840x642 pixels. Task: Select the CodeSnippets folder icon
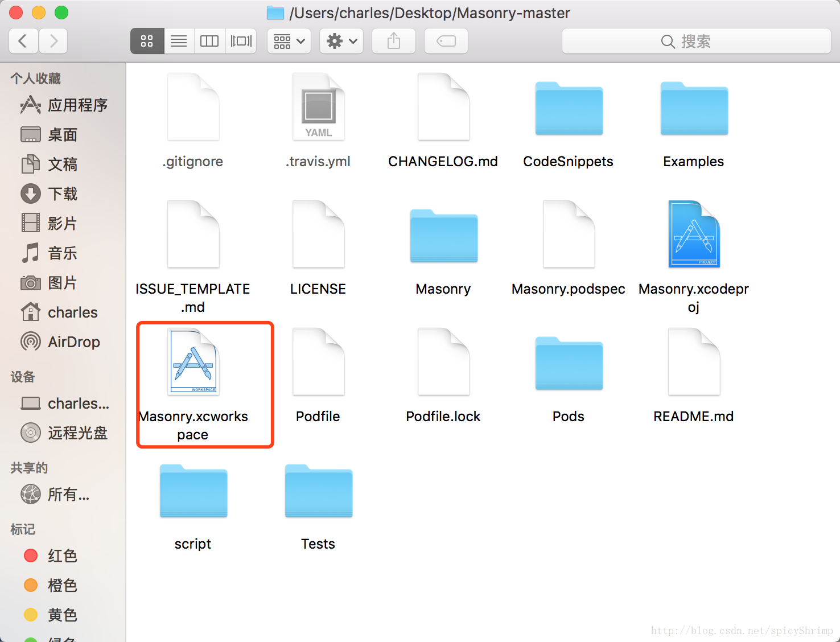pyautogui.click(x=569, y=108)
